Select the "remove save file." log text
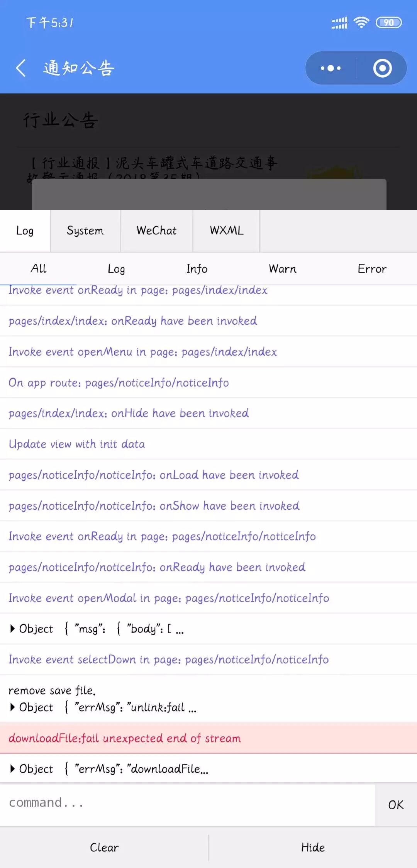Image resolution: width=417 pixels, height=868 pixels. (52, 690)
